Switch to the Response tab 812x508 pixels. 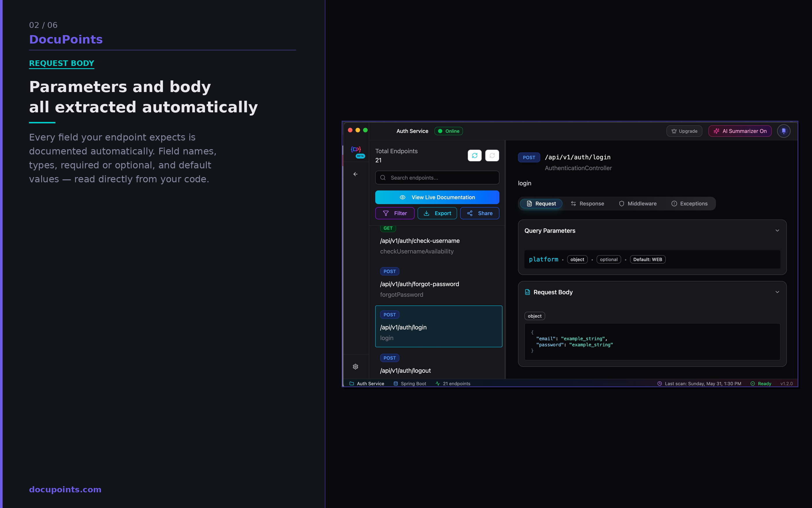pyautogui.click(x=587, y=203)
